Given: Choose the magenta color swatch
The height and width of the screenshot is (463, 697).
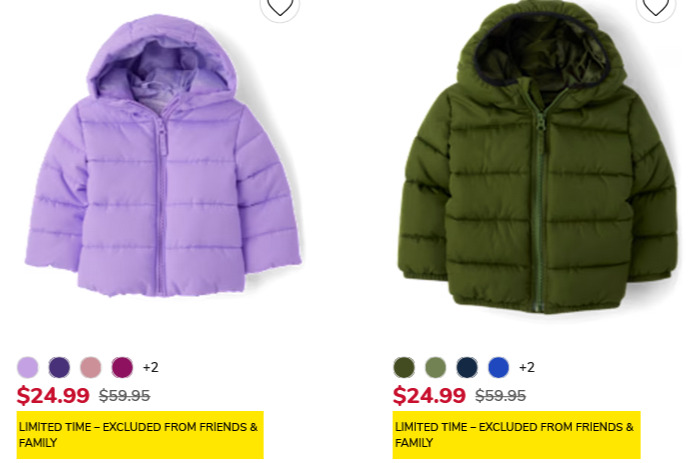Looking at the screenshot, I should (122, 367).
